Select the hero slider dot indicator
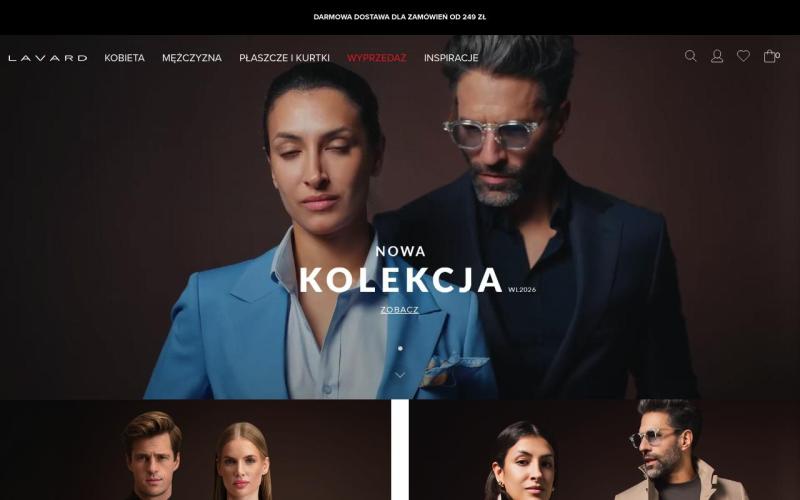This screenshot has height=500, width=800. point(400,348)
